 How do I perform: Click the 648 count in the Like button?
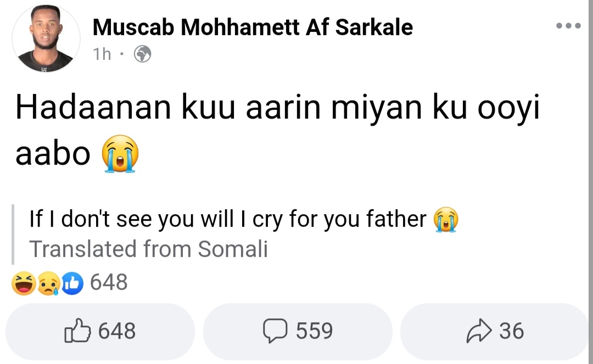tap(117, 331)
